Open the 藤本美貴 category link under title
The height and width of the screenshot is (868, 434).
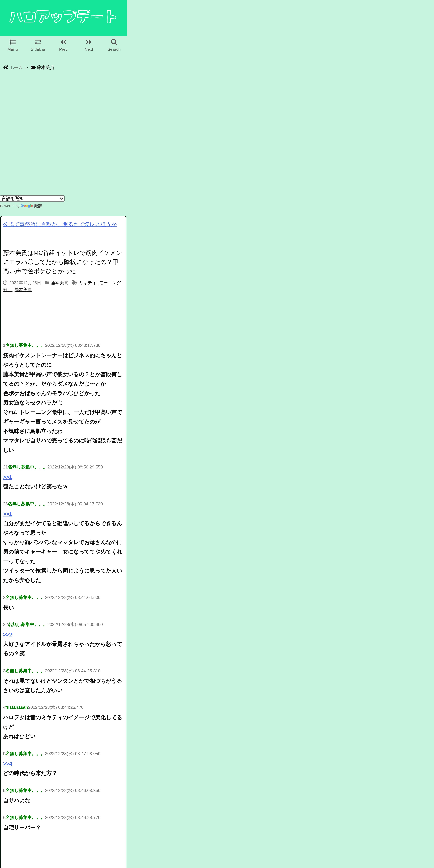[x=59, y=283]
